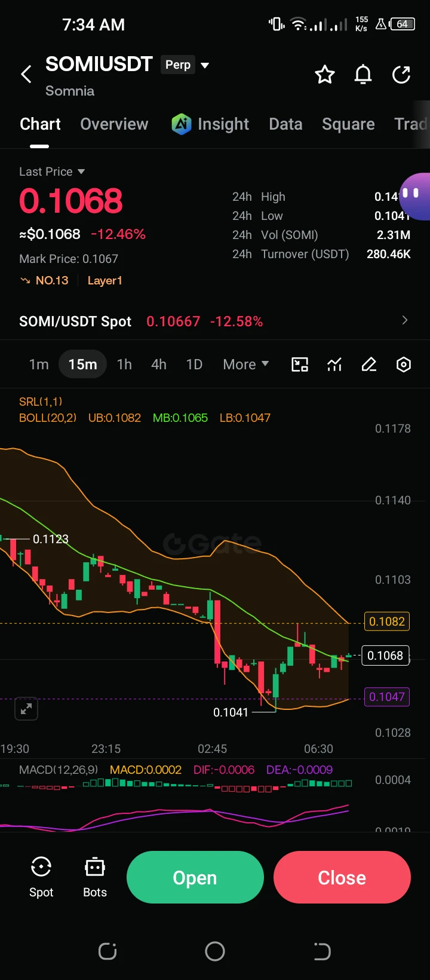The width and height of the screenshot is (430, 980).
Task: Tap the 0.1068 current price tag
Action: pyautogui.click(x=385, y=656)
